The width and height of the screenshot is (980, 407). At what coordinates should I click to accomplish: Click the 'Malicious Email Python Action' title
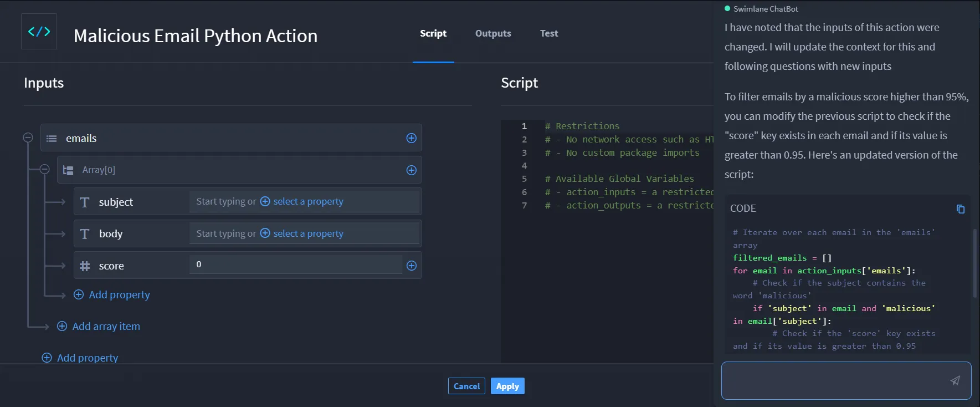(196, 35)
